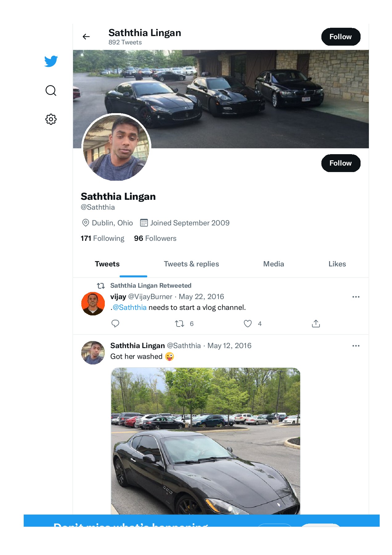Reply to vijay's vlog channel tweet

[x=115, y=323]
